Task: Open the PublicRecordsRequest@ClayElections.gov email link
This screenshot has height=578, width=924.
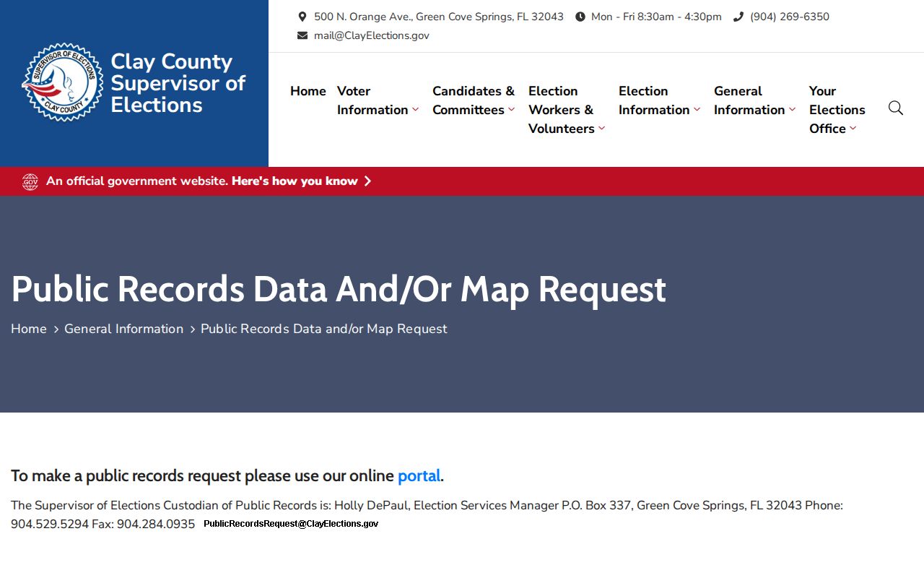Action: (x=291, y=524)
